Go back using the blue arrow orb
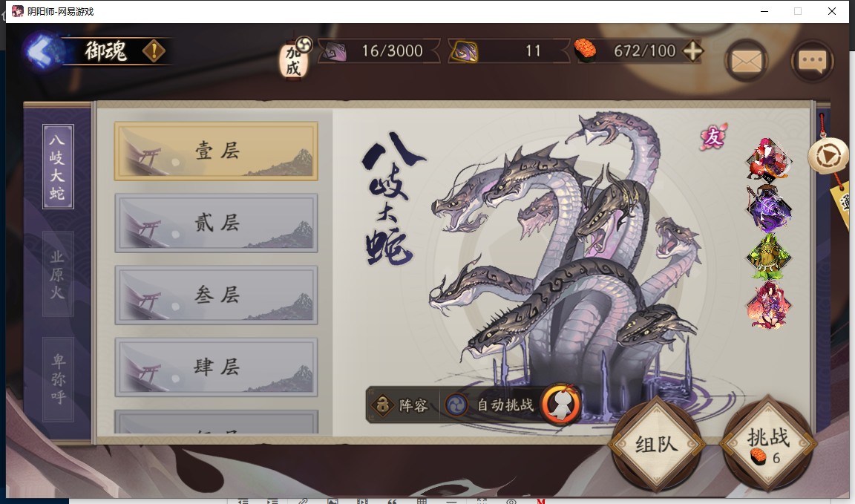The height and width of the screenshot is (504, 855). [x=42, y=51]
